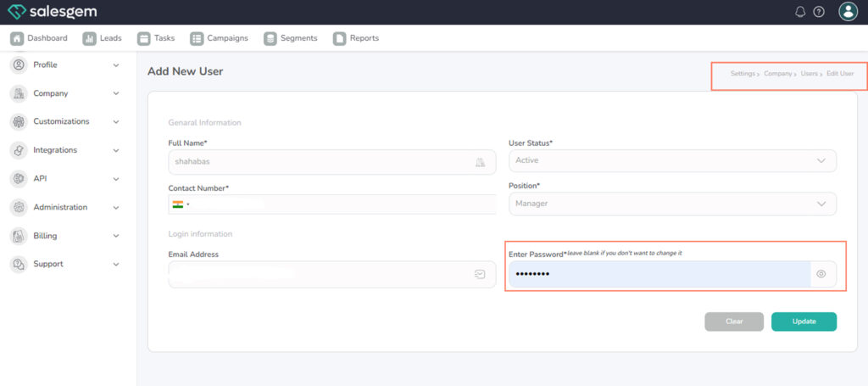Open the User Status dropdown
The width and height of the screenshot is (868, 386).
coord(671,160)
